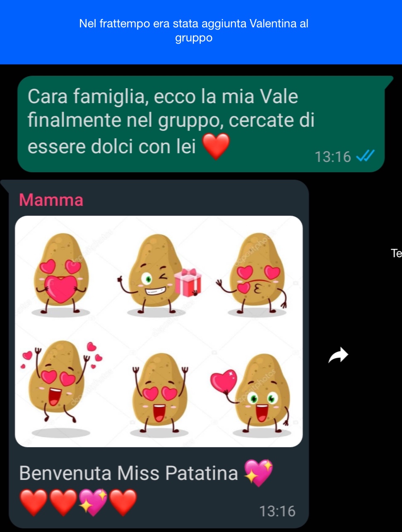402x532 pixels.
Task: Tap the partial "Te" text at right edge
Action: click(x=396, y=253)
